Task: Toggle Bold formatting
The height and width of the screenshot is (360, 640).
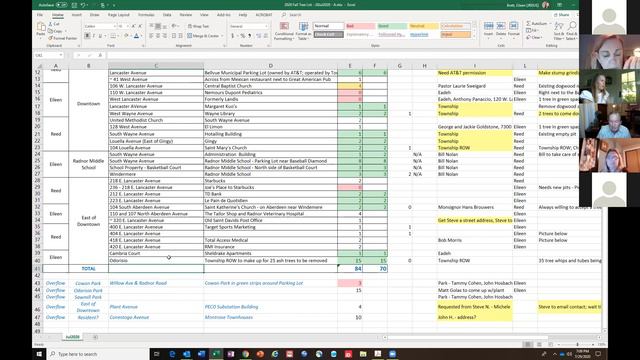Action: click(x=87, y=36)
